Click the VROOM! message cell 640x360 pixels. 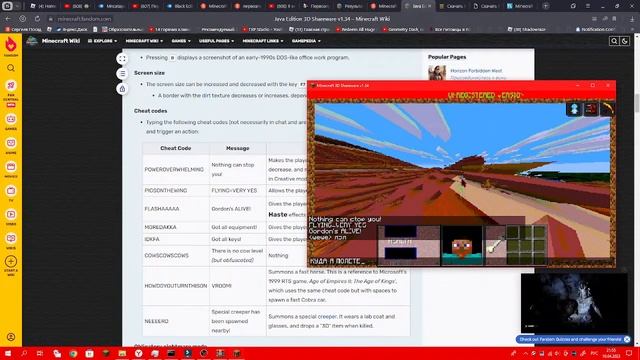point(238,286)
